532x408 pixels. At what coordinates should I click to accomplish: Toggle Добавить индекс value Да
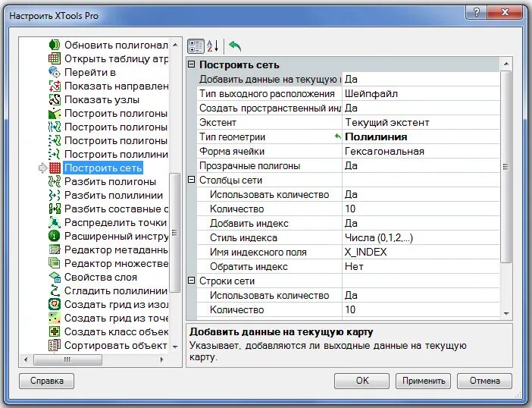pos(421,224)
